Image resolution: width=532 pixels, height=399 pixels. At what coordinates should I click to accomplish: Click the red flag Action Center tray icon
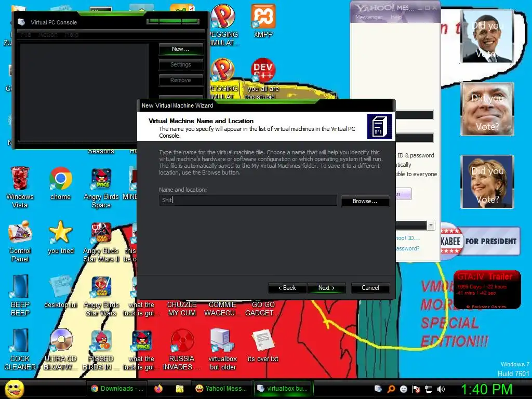416,389
